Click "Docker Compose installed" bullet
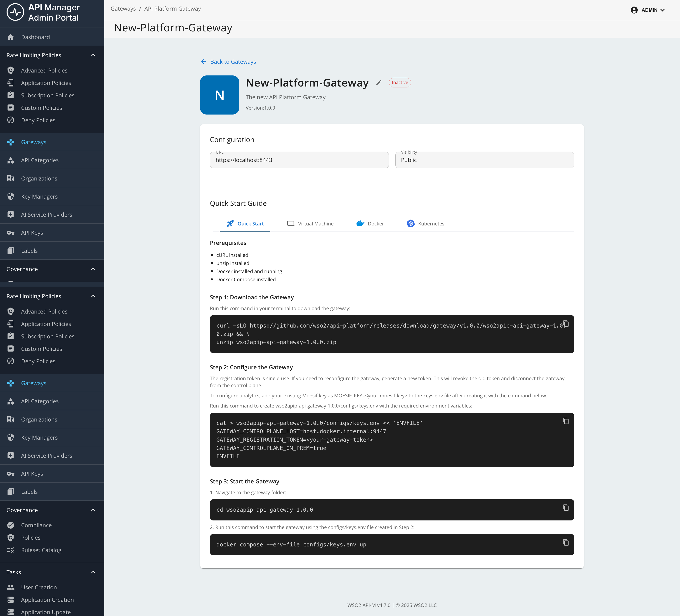This screenshot has width=680, height=616. coord(246,279)
